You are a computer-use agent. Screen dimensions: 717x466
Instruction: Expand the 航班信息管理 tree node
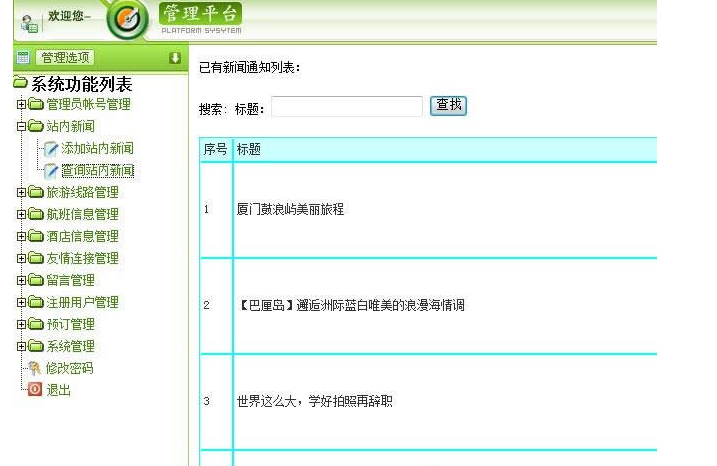click(x=21, y=214)
